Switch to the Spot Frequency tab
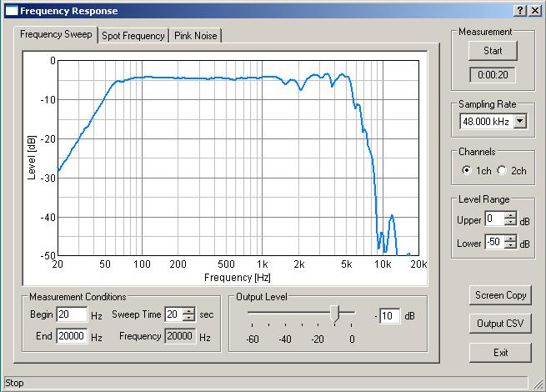This screenshot has width=546, height=392. pos(133,36)
